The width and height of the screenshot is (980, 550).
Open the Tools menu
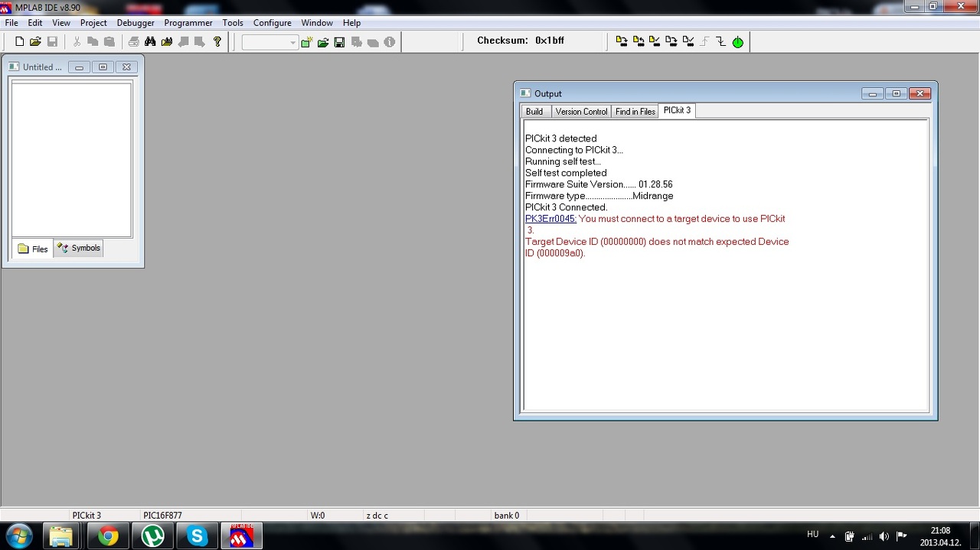(233, 23)
